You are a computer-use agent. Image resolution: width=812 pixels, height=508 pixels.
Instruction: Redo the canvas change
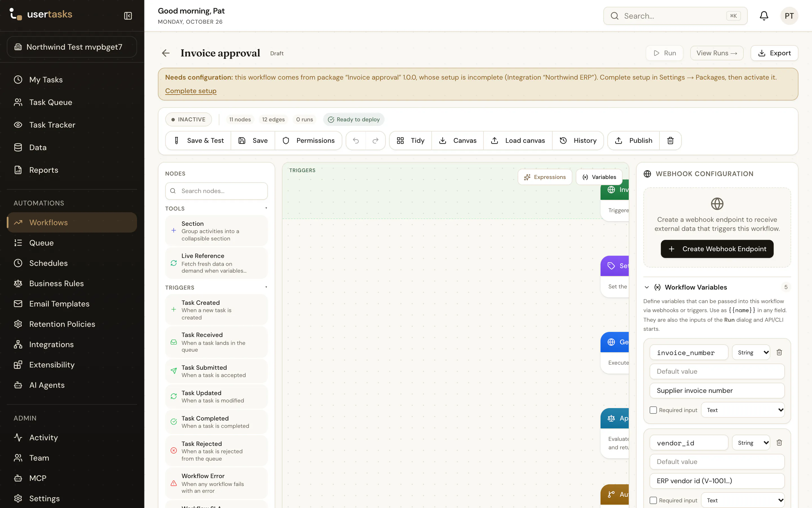click(x=376, y=141)
